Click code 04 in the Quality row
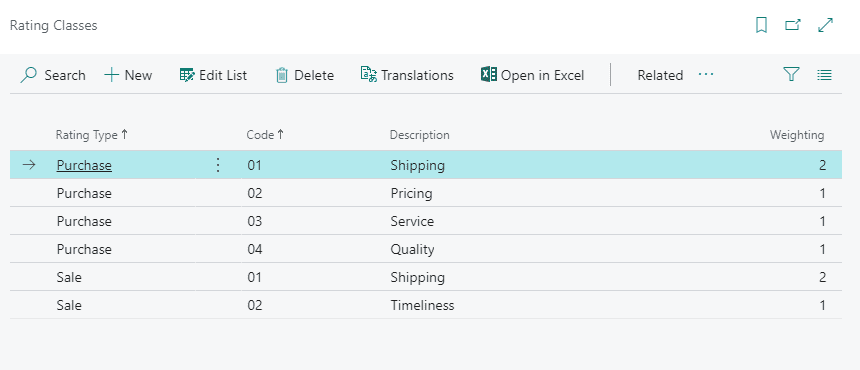 tap(254, 249)
